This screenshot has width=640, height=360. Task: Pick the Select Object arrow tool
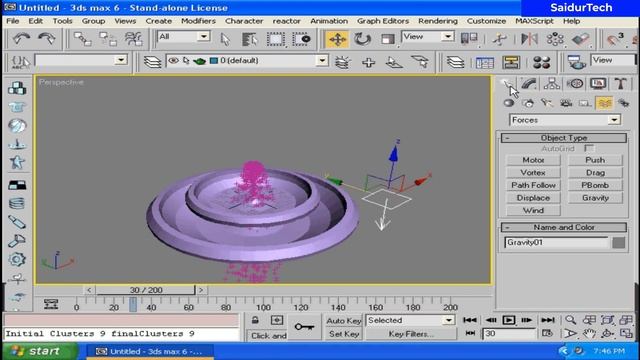click(225, 39)
